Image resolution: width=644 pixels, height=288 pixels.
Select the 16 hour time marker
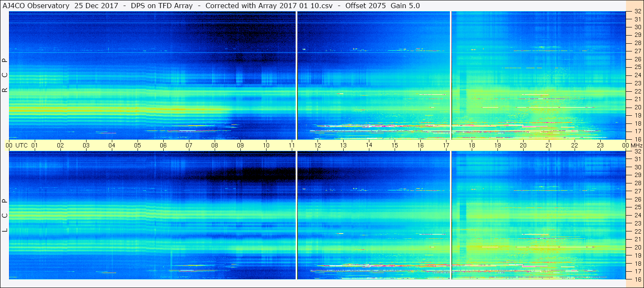(420, 145)
